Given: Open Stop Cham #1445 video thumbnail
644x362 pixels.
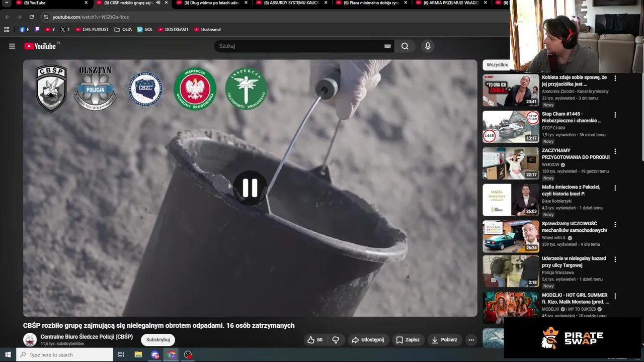Looking at the screenshot, I should pos(511,127).
